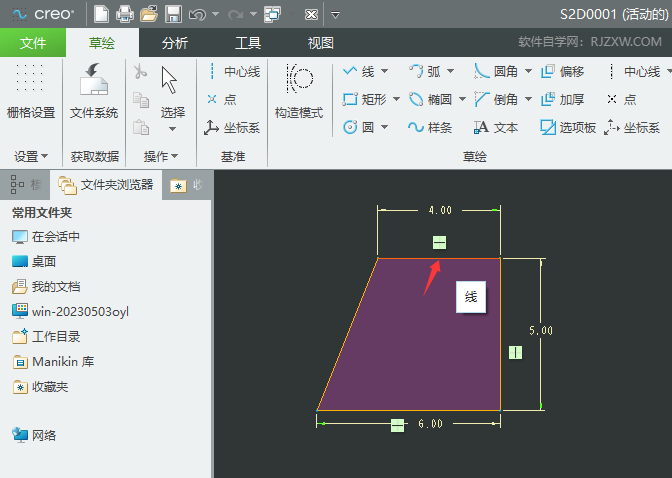The width and height of the screenshot is (672, 478).
Task: Customize the quick access toolbar dropdown
Action: point(336,15)
